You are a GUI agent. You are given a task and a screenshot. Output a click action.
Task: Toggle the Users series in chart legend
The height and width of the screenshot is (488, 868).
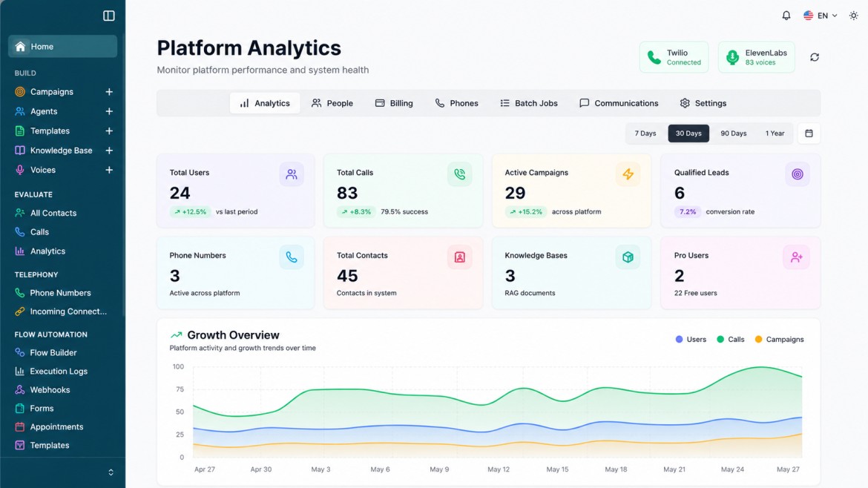pos(691,339)
